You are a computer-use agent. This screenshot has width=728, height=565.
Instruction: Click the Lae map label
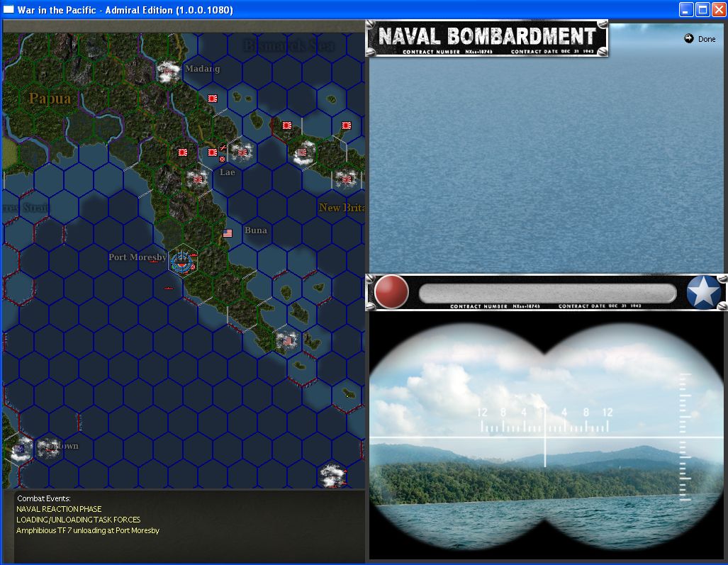click(227, 172)
